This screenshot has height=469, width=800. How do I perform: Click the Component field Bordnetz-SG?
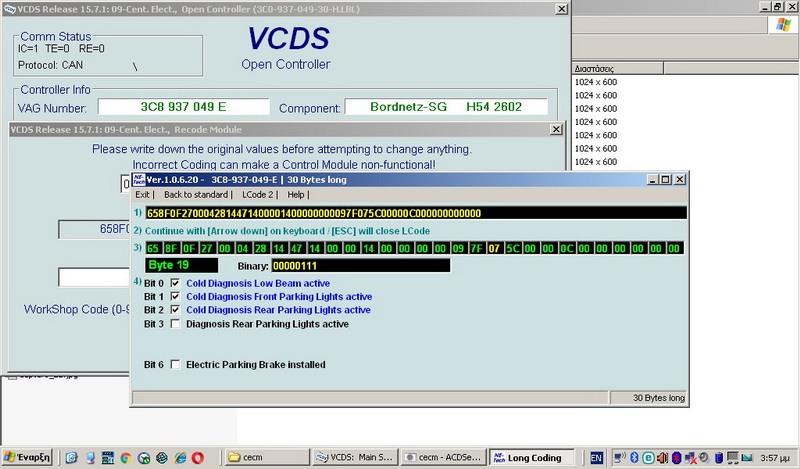(446, 107)
